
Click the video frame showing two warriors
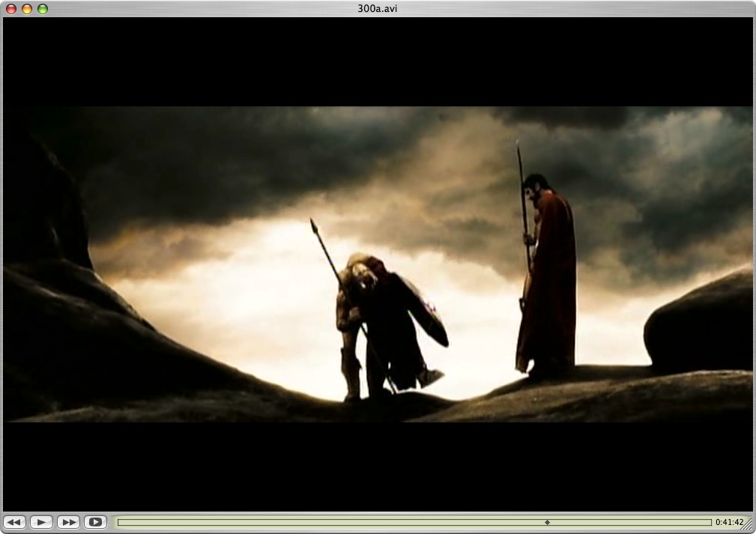tap(378, 264)
